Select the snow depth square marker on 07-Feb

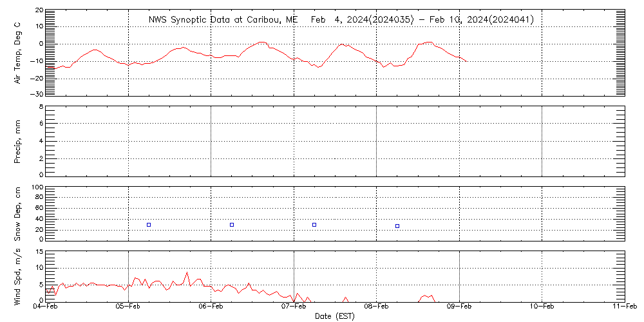[314, 225]
